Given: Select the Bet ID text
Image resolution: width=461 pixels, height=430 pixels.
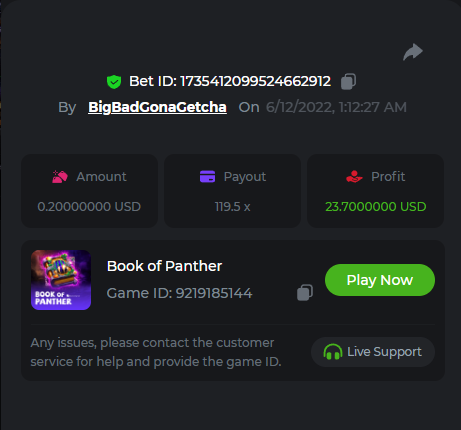Looking at the screenshot, I should click(x=230, y=82).
